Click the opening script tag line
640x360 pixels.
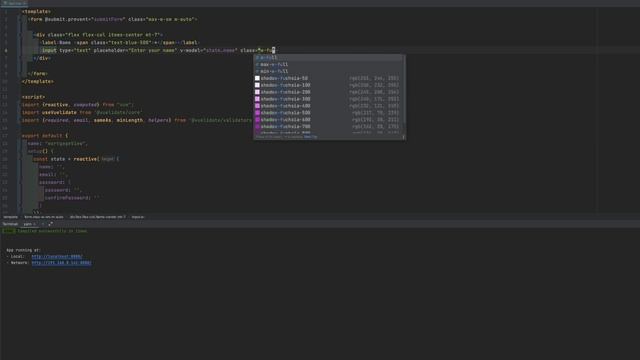[33, 97]
